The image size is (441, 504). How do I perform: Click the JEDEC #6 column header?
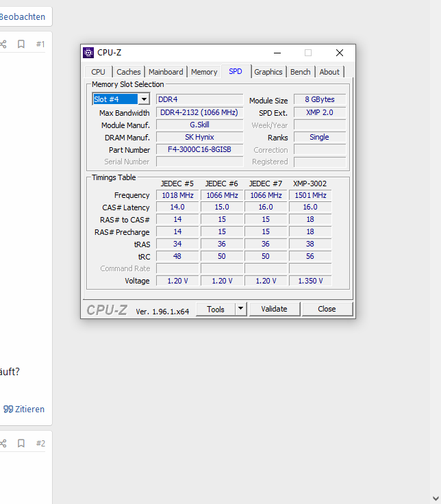click(x=221, y=184)
